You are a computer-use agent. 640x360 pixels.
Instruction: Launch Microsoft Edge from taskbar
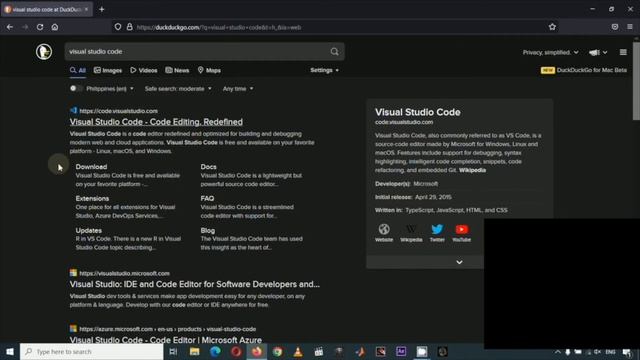[215, 351]
